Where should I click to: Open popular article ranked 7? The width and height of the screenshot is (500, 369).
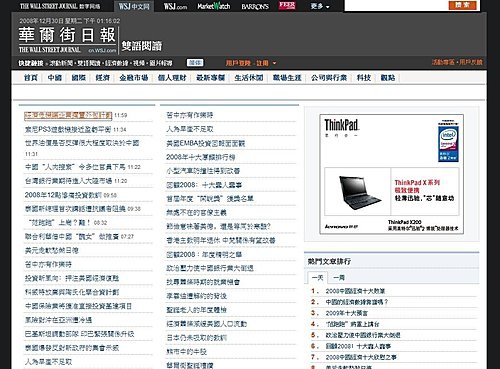361,357
